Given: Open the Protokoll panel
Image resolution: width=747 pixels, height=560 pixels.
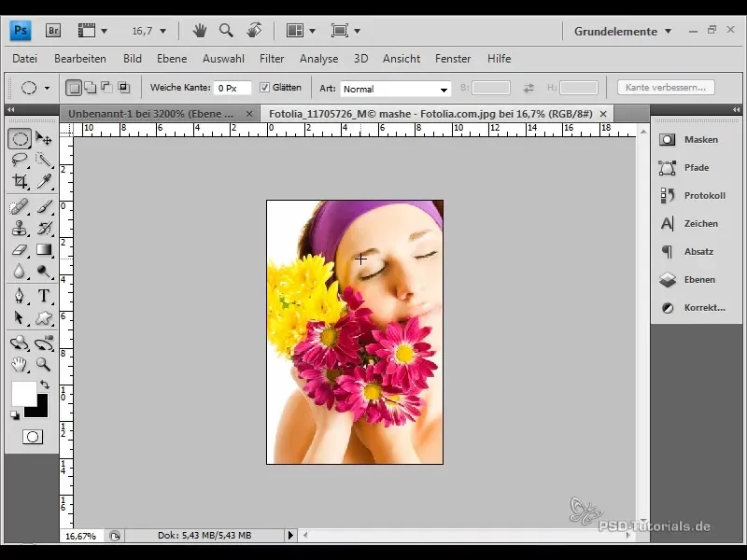Looking at the screenshot, I should [692, 196].
